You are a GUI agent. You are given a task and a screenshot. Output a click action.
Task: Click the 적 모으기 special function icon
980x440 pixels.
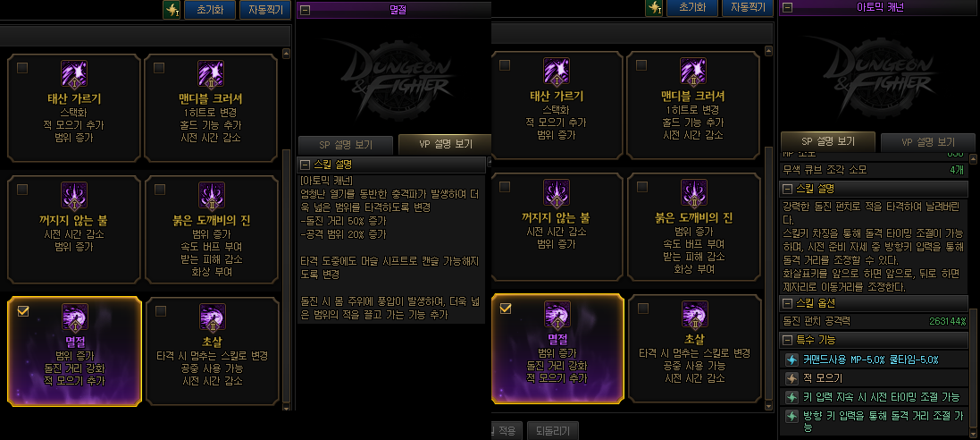(x=792, y=378)
